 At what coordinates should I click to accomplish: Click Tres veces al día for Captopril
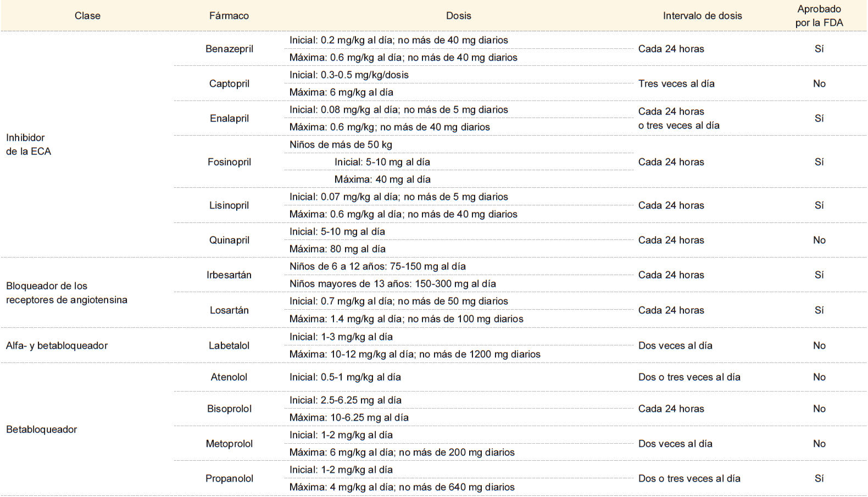tap(676, 83)
